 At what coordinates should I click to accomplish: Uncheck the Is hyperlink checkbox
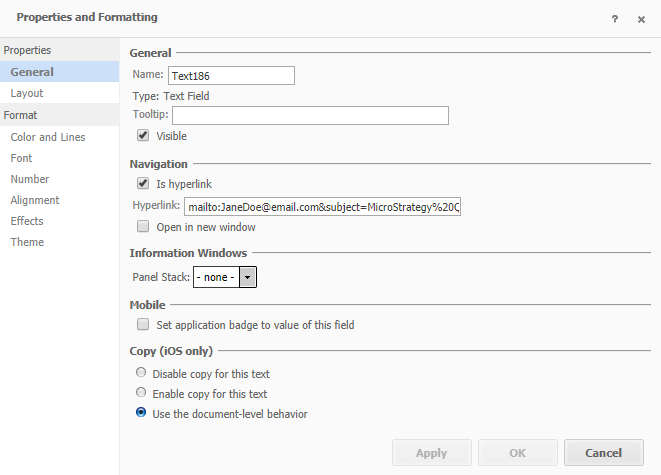[x=143, y=183]
